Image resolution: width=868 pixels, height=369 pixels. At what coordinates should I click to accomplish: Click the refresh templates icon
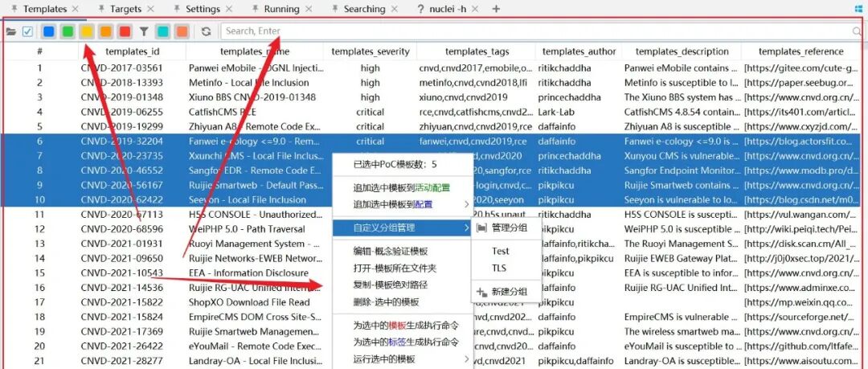[206, 31]
